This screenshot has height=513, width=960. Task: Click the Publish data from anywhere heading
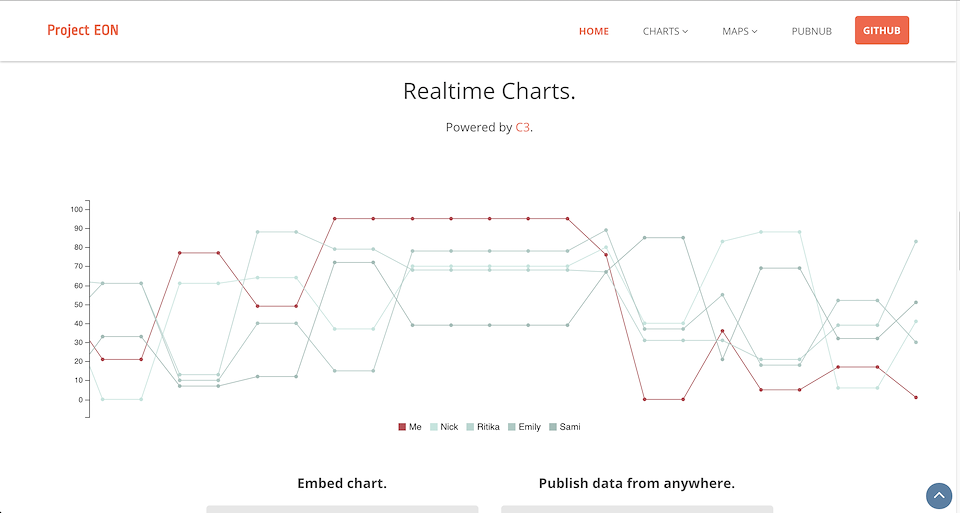636,483
